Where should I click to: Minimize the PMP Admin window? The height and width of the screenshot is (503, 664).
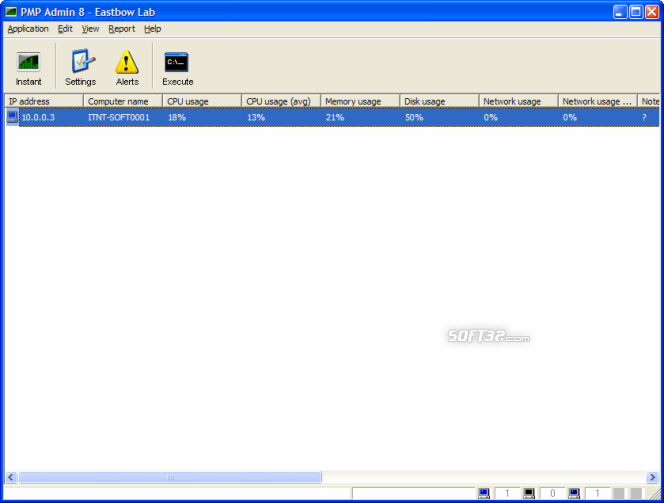620,11
